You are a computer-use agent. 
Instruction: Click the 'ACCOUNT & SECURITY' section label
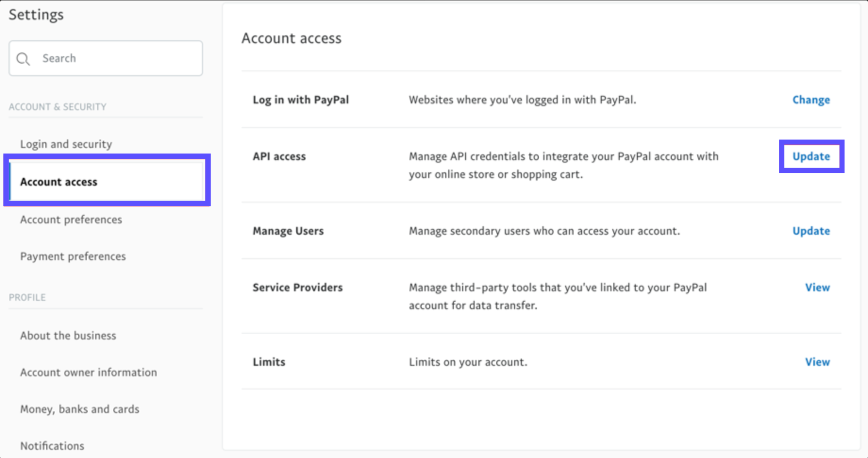click(x=57, y=107)
